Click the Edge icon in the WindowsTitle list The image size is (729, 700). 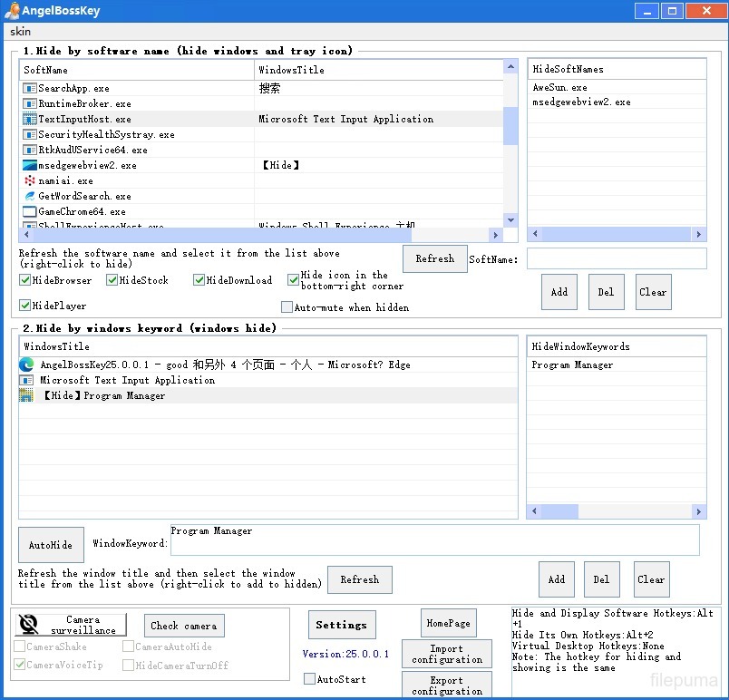(26, 365)
